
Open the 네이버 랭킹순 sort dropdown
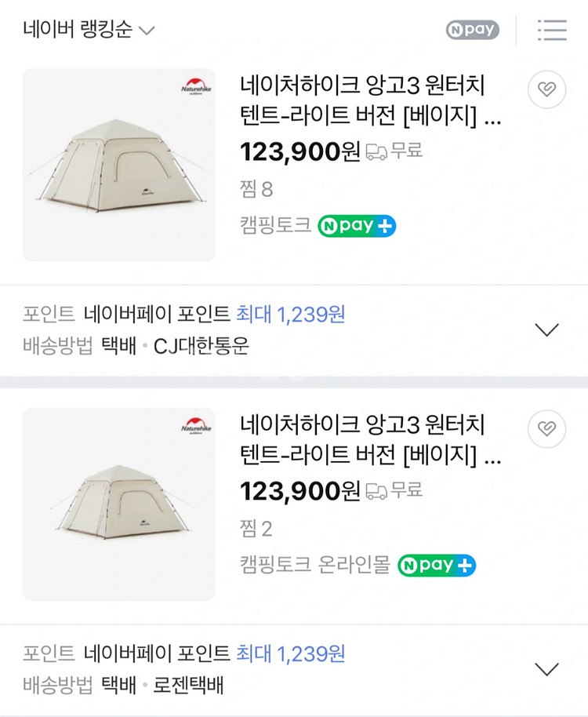coord(89,30)
